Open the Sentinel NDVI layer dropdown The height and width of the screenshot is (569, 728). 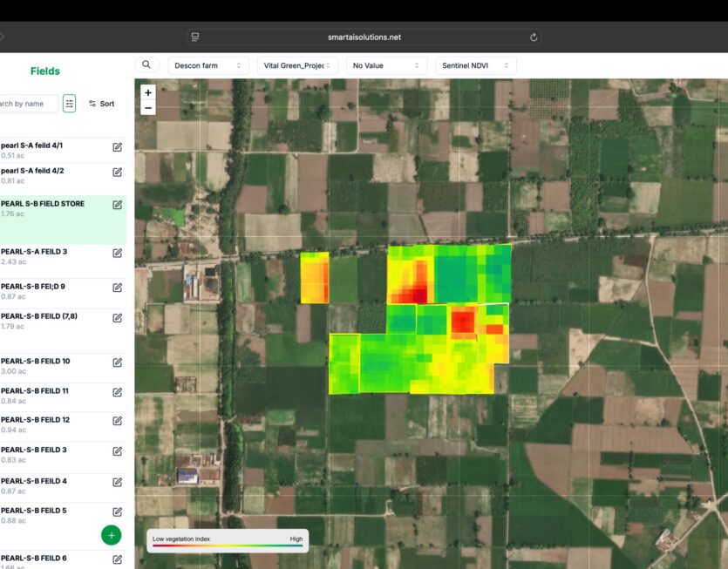[x=475, y=65]
